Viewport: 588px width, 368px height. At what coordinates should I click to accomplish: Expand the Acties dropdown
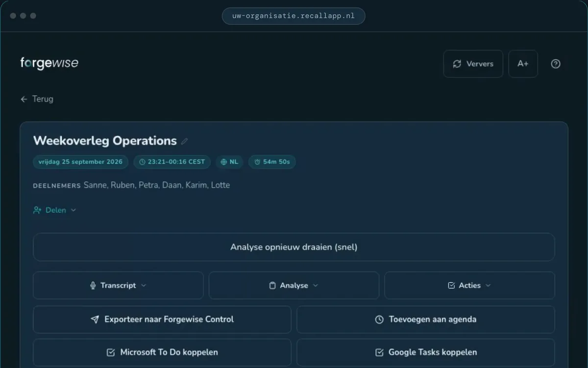tap(469, 286)
